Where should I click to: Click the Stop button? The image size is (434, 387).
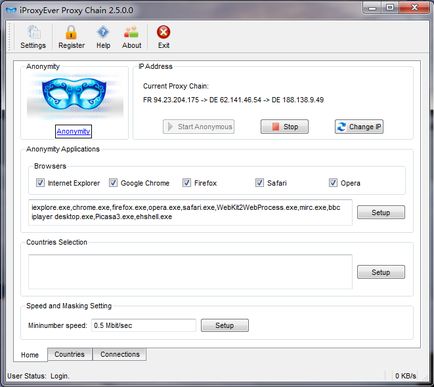pyautogui.click(x=285, y=127)
